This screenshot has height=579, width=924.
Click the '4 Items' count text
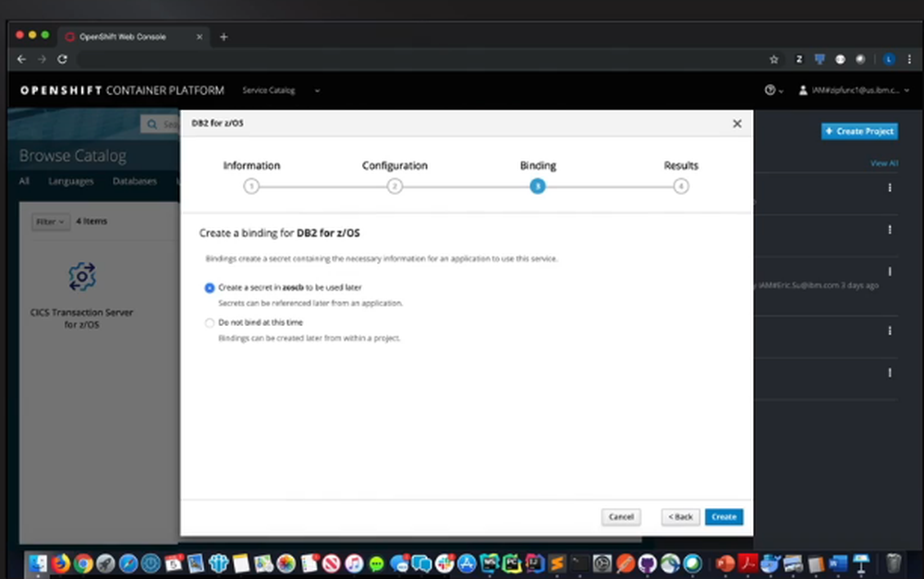[91, 221]
